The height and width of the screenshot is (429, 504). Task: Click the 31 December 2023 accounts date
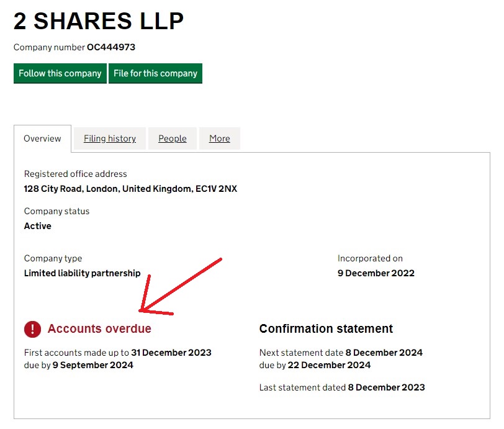171,353
